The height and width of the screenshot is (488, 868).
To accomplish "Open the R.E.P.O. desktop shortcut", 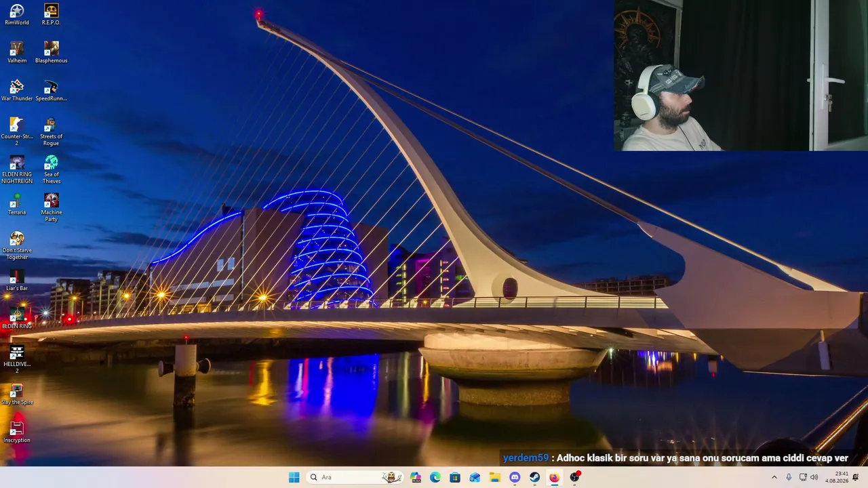I will point(51,14).
